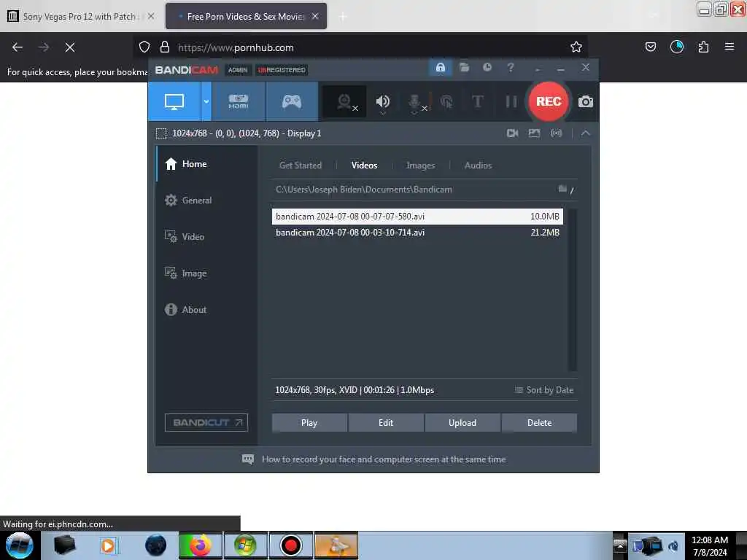Open the browser hamburger menu

tap(729, 47)
